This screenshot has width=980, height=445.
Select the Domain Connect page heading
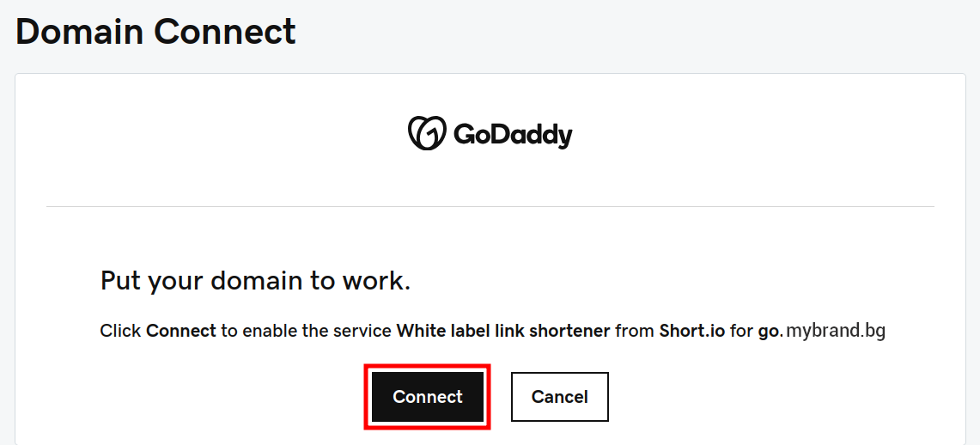click(155, 32)
